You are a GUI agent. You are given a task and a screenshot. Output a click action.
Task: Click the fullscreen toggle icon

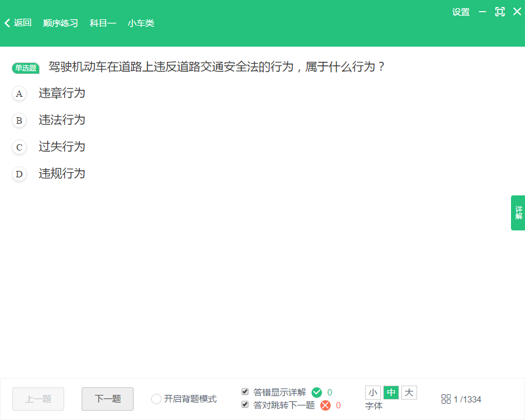499,11
